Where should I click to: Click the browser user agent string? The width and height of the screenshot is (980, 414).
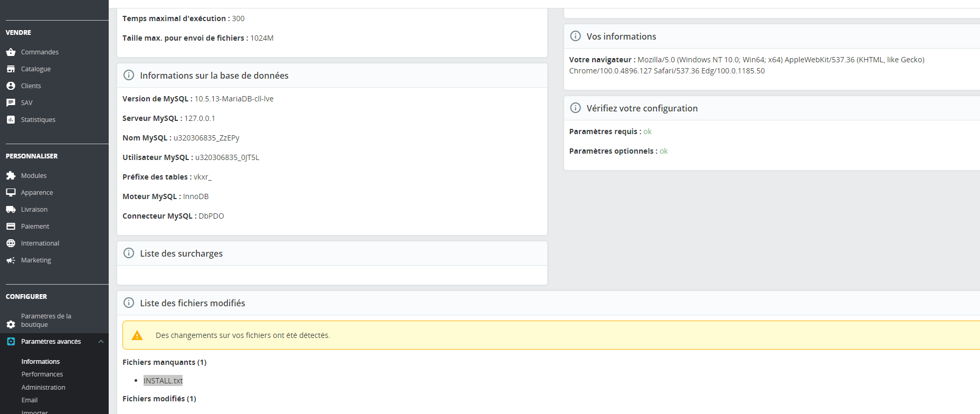(747, 65)
